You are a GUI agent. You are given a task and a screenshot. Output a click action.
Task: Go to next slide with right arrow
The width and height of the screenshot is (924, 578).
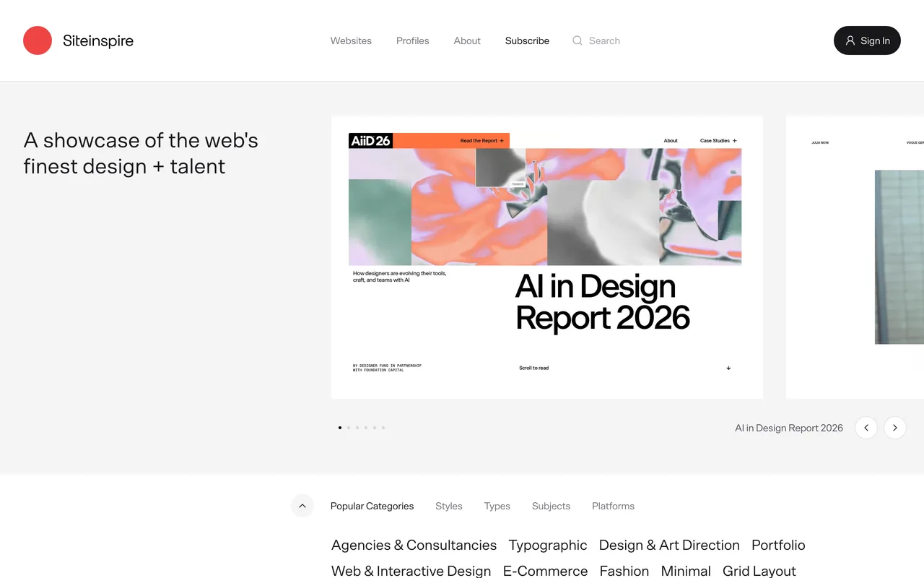click(895, 428)
